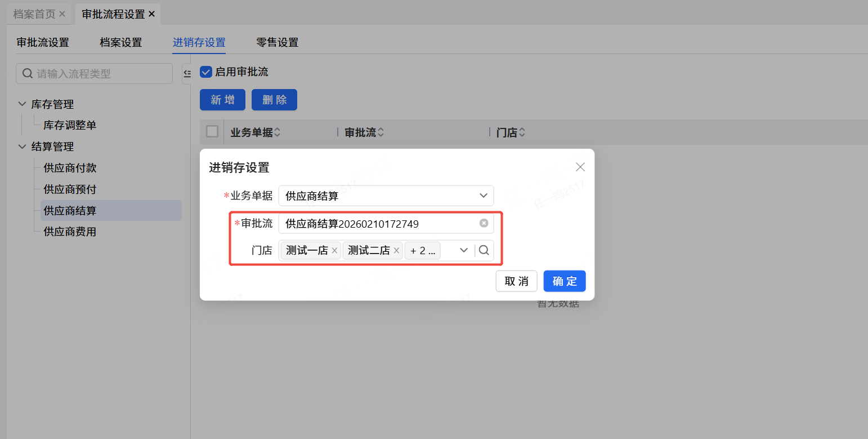The width and height of the screenshot is (868, 439).
Task: Select 供应商费用 in the tree
Action: click(70, 232)
